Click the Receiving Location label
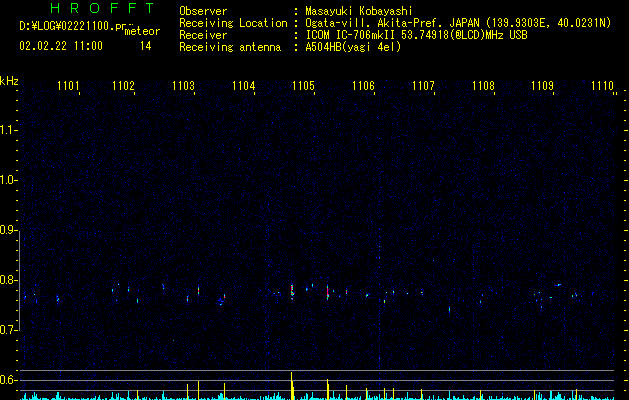The image size is (629, 400). point(233,23)
